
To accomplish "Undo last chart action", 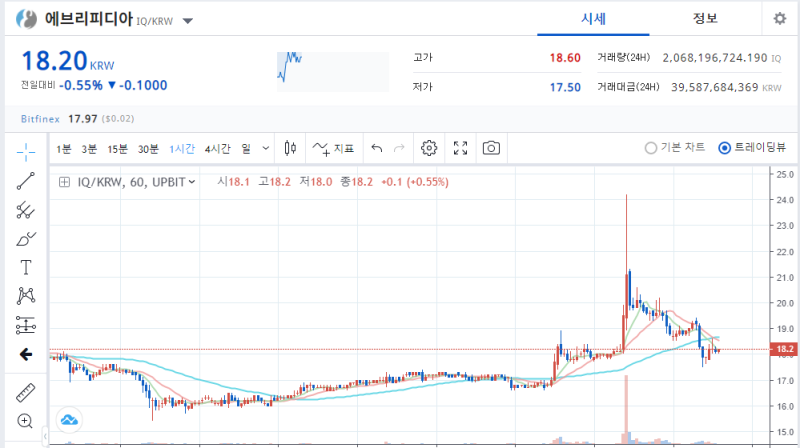I will pos(377,148).
